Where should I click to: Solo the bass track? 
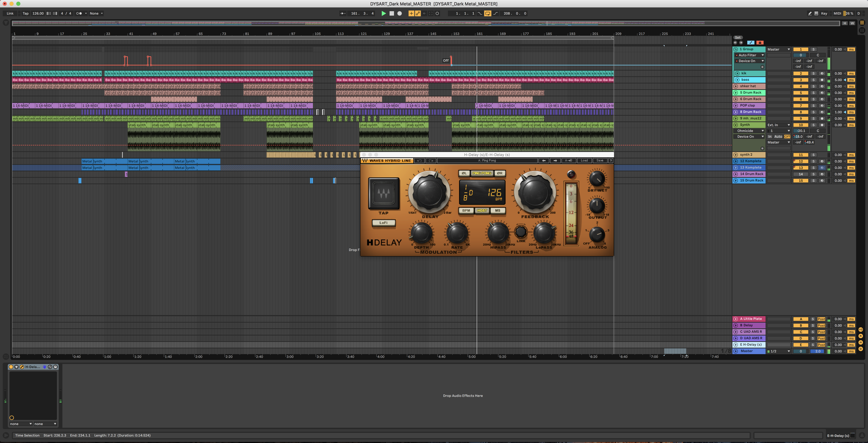tap(813, 80)
